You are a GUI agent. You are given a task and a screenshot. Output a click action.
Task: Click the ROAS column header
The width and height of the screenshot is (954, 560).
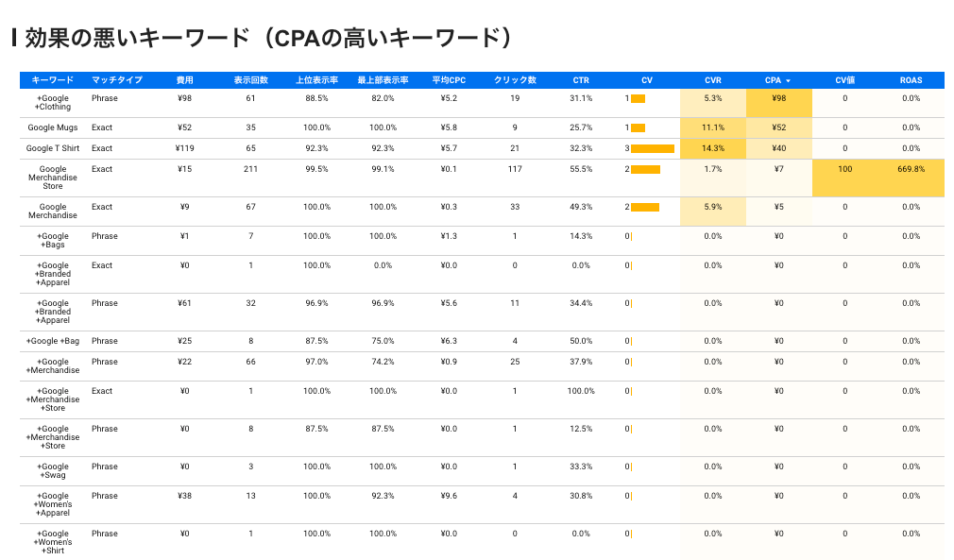point(911,80)
